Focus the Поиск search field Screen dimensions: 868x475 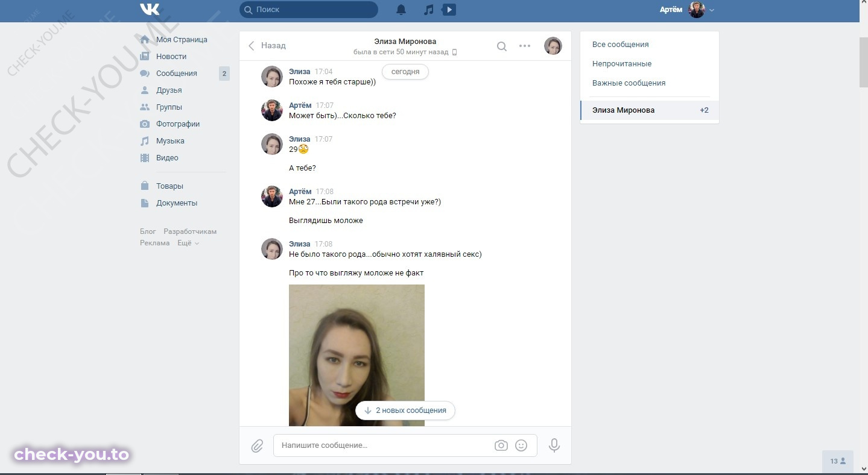[x=309, y=10]
